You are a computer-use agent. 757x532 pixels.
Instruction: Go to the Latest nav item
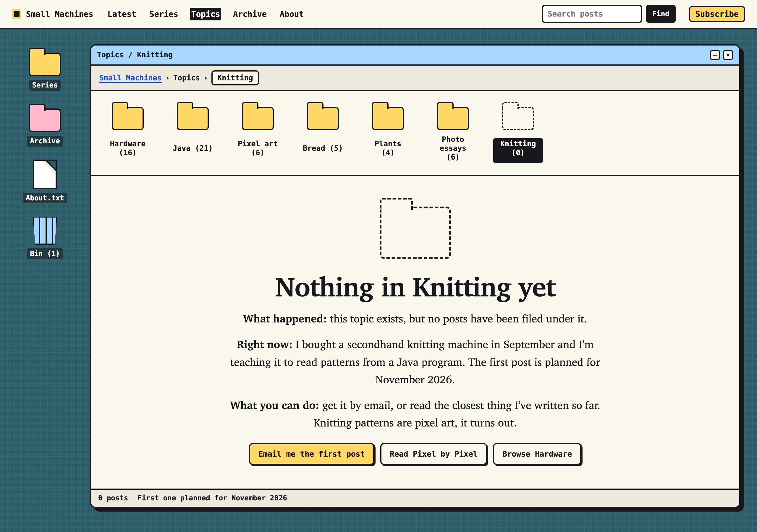point(122,14)
